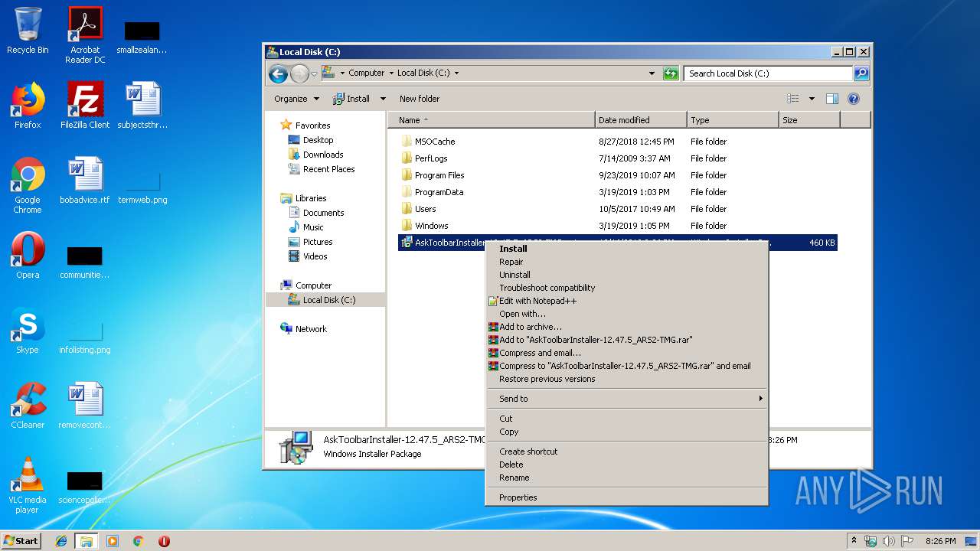
Task: Click the New folder toolbar button
Action: 420,99
